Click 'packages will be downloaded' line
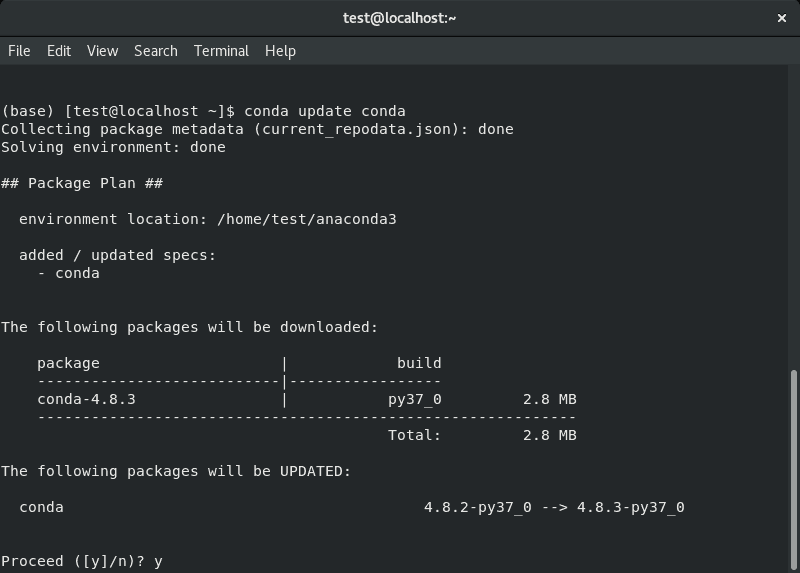Screen dimensions: 800x573 pos(189,327)
